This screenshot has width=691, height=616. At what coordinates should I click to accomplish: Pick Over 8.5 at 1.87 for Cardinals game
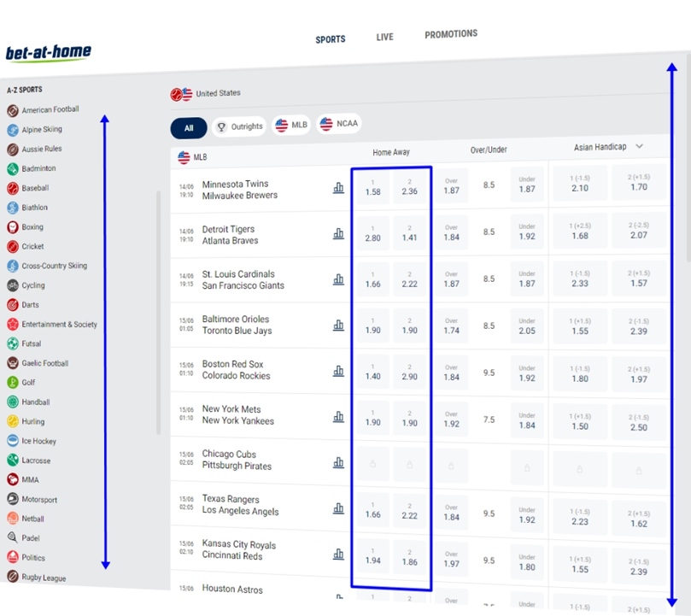(451, 279)
